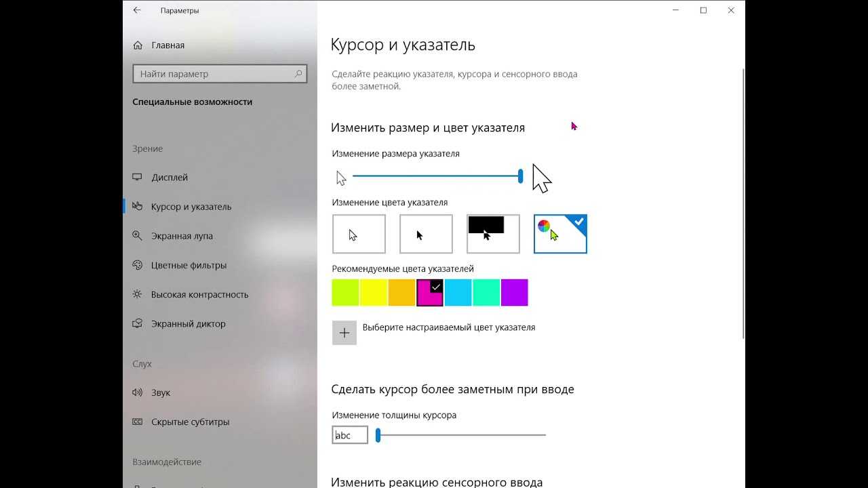
Task: Click the cursor thickness slider handle
Action: click(378, 435)
